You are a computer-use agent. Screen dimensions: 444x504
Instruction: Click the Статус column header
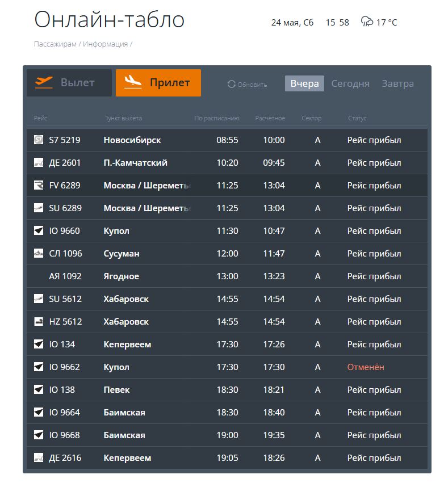click(x=357, y=118)
